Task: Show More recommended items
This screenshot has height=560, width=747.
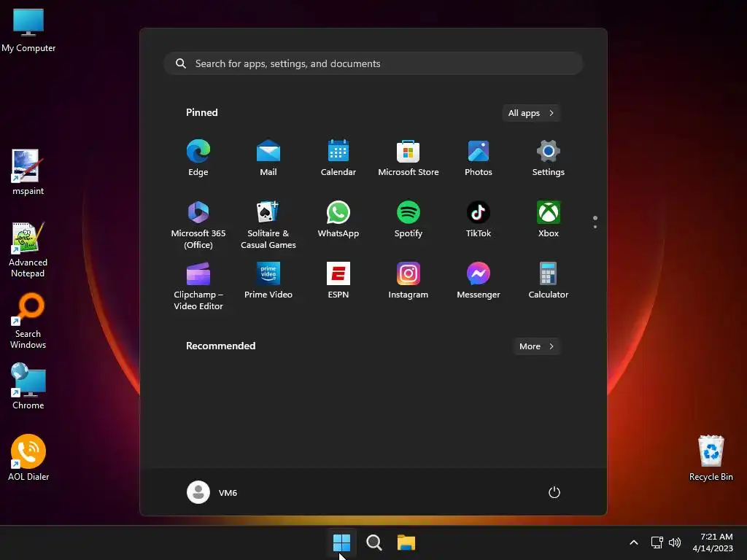Action: 536,346
